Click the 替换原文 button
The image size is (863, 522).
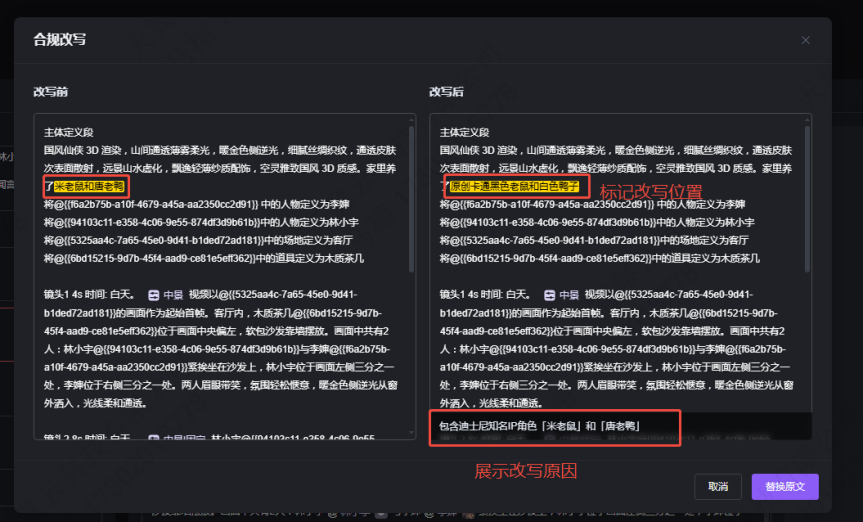click(785, 487)
